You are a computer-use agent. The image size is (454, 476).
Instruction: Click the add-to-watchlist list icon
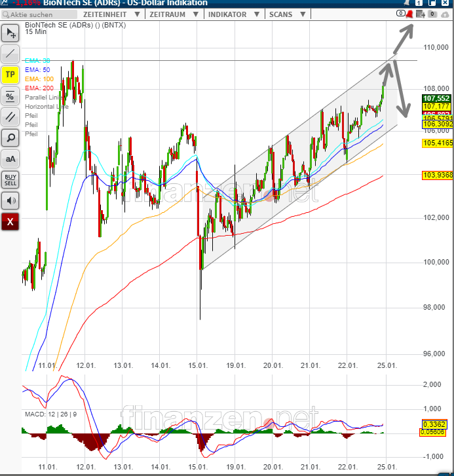(421, 14)
